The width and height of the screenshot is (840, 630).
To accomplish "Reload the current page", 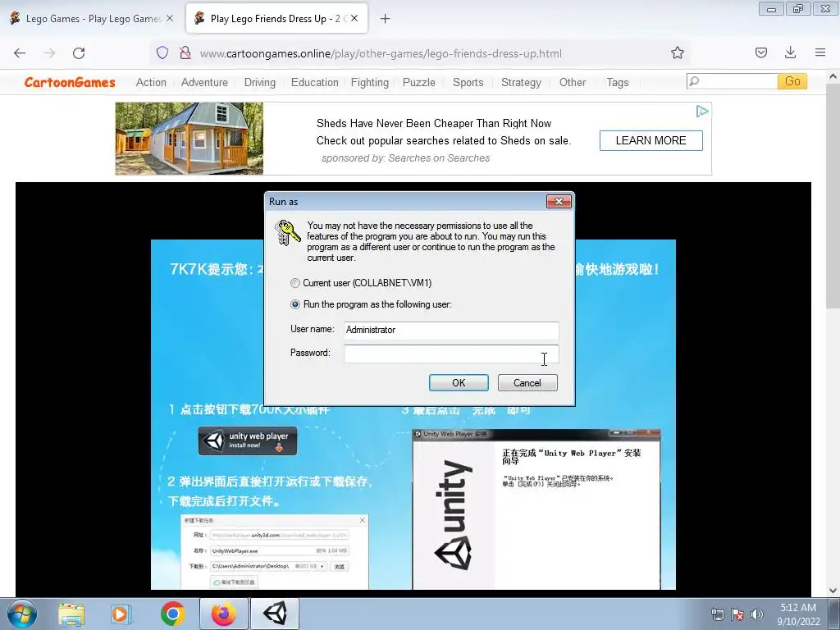I will (x=79, y=53).
